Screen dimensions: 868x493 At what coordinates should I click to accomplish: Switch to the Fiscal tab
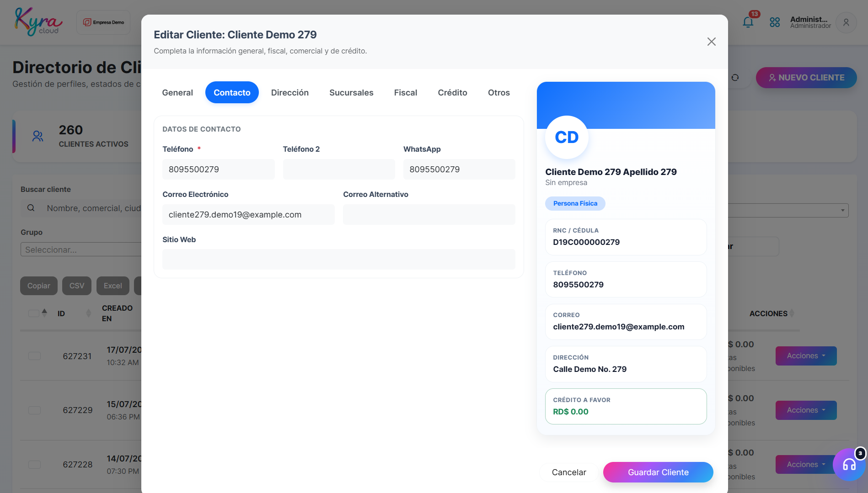[x=406, y=93]
